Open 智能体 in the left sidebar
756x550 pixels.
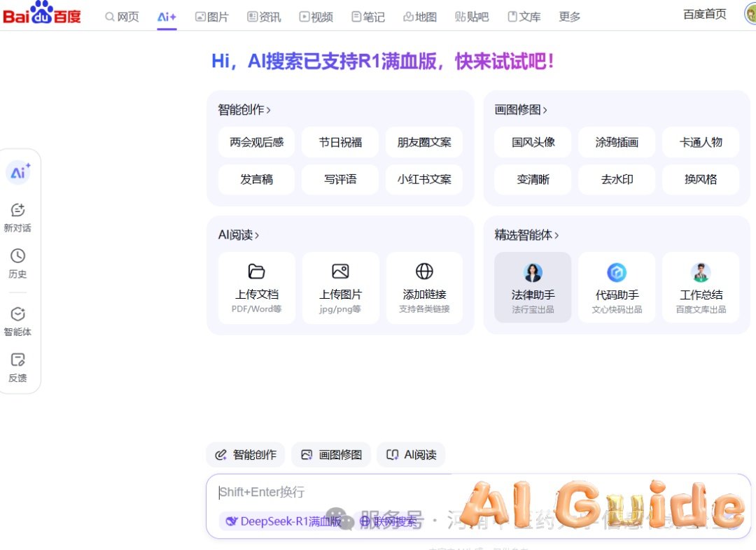pos(17,321)
